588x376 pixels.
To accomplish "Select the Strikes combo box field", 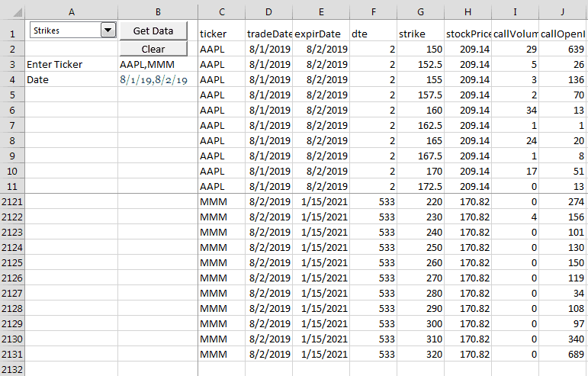I will pyautogui.click(x=72, y=30).
